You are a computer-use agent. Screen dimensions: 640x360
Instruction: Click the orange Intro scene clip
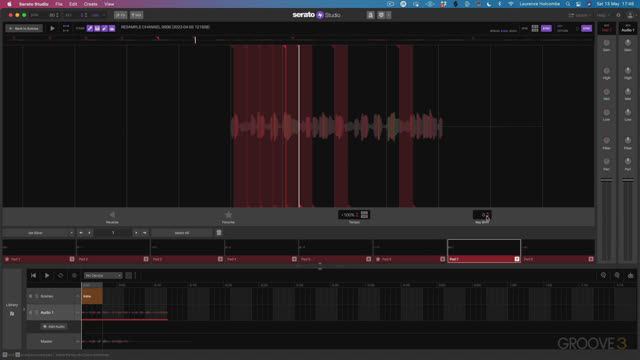[92, 296]
